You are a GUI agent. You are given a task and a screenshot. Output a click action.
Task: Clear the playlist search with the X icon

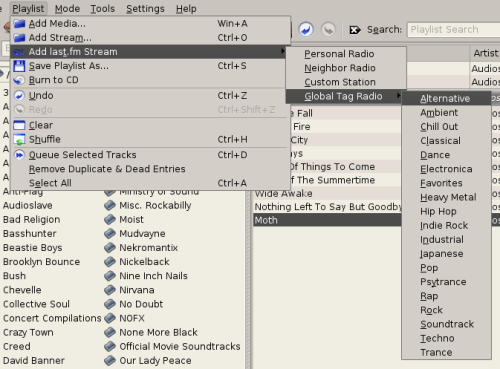355,30
